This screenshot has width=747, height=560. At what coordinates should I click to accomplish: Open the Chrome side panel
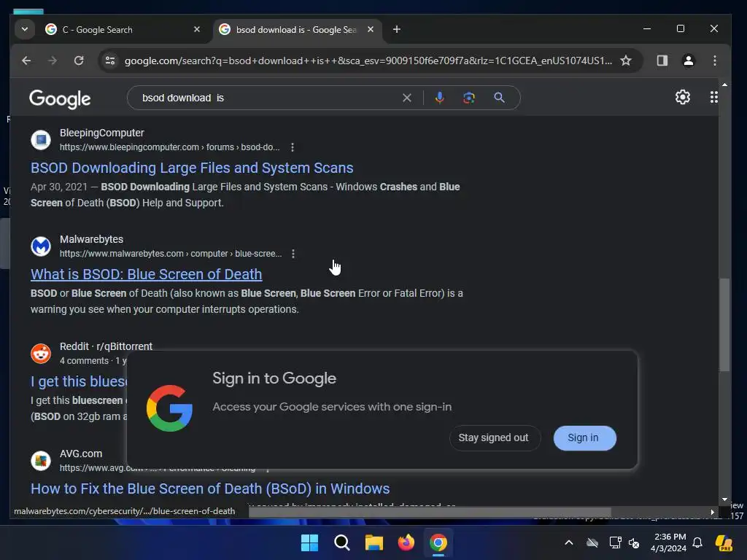click(x=662, y=61)
